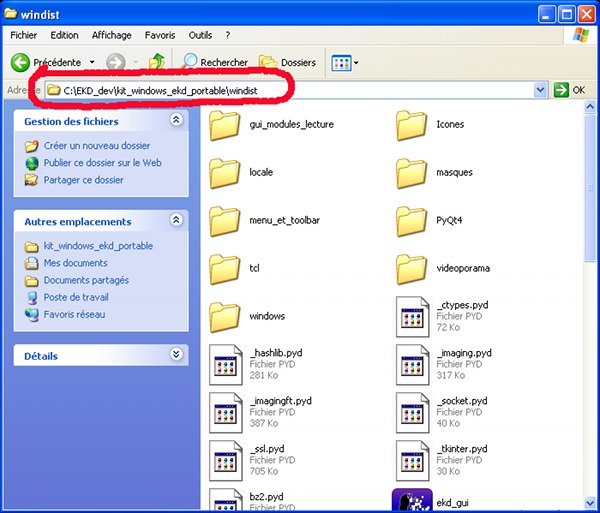Collapse the Gestion des fichiers panel
The width and height of the screenshot is (600, 513).
pyautogui.click(x=176, y=120)
